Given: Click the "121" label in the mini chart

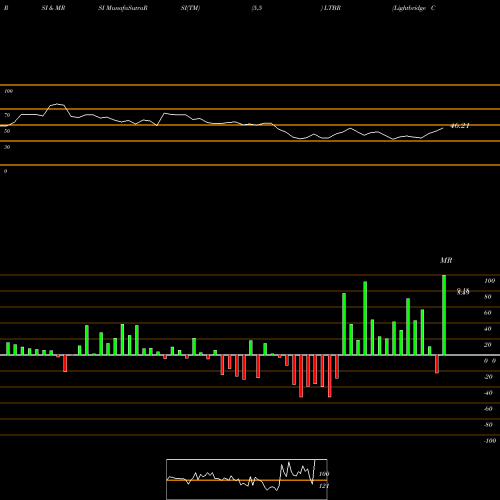Looking at the screenshot, I should click(x=324, y=486).
